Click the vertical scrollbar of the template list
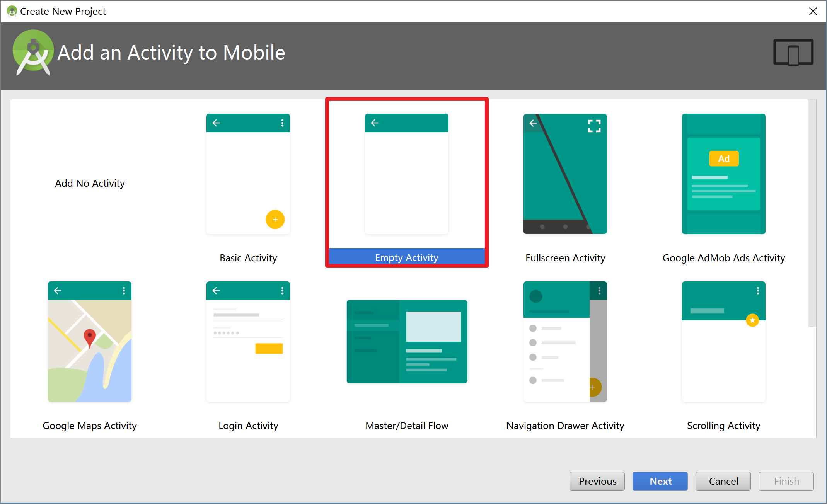 pyautogui.click(x=812, y=213)
